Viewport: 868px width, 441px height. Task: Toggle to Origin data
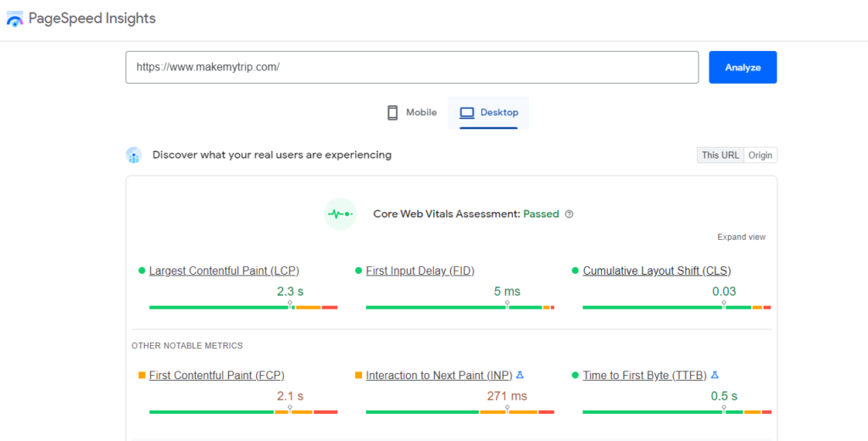click(760, 155)
